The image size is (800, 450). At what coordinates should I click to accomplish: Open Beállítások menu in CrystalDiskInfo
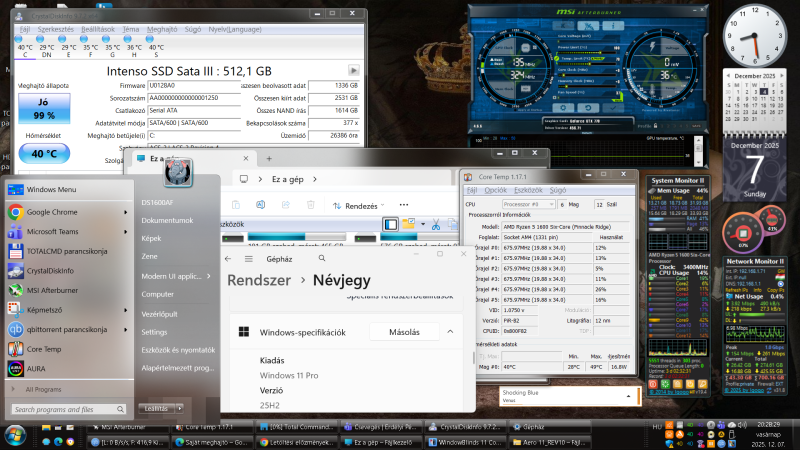click(x=98, y=30)
